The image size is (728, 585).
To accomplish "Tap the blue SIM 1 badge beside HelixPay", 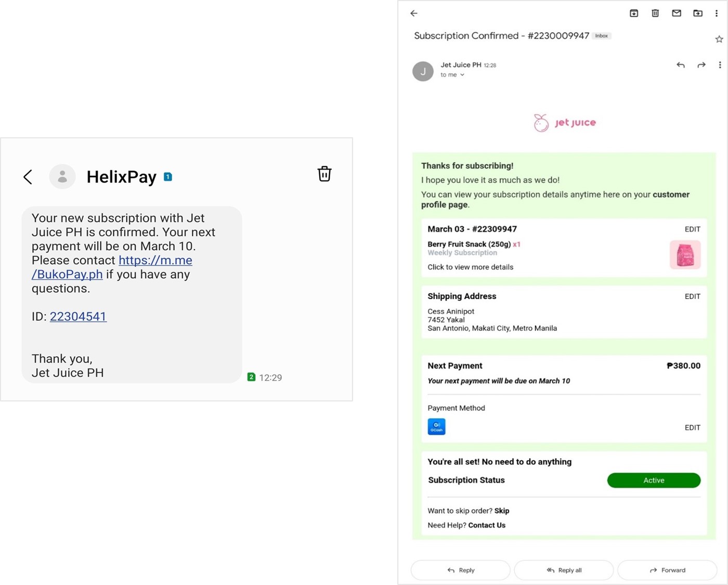I will 168,177.
